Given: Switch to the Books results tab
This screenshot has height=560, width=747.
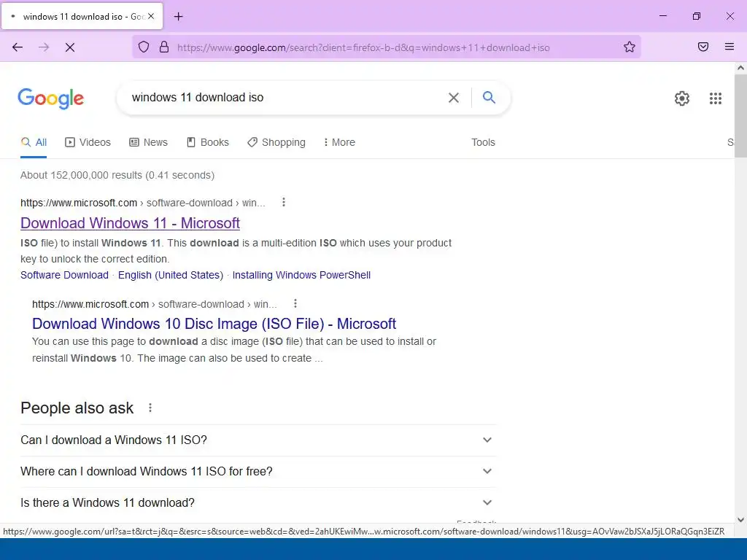Looking at the screenshot, I should pyautogui.click(x=208, y=142).
